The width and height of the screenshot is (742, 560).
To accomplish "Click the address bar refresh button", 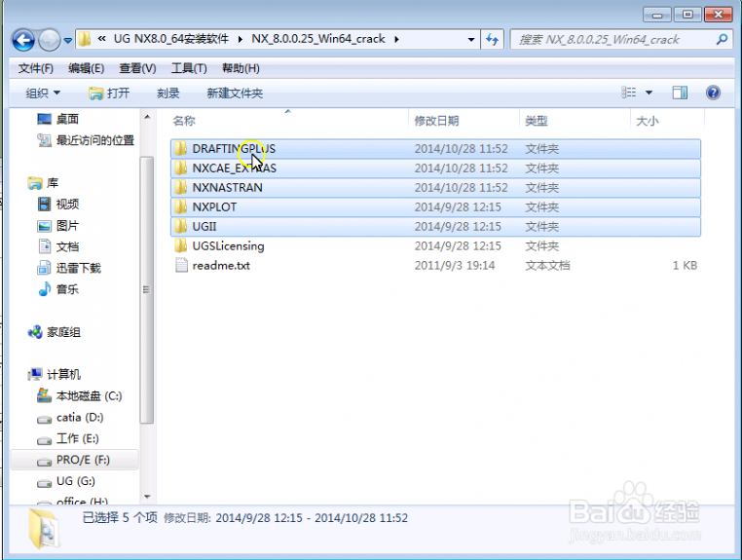I will (x=492, y=39).
